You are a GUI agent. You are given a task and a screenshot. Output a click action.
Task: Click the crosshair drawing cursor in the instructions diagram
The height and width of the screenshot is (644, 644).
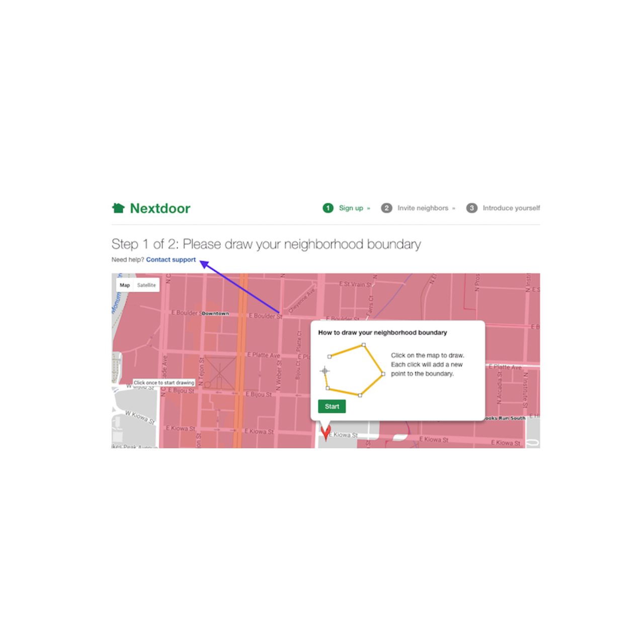click(x=325, y=370)
